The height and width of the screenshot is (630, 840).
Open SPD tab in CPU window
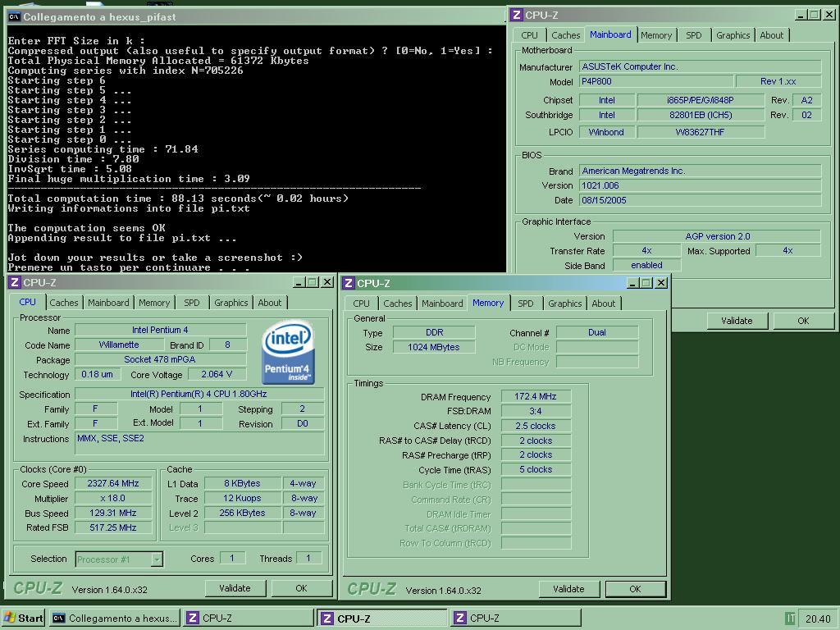(x=192, y=303)
